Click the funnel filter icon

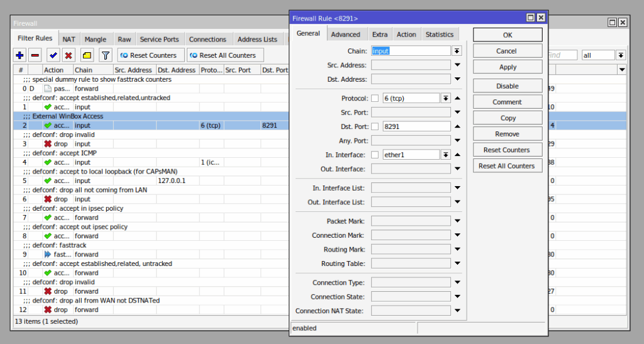point(106,55)
